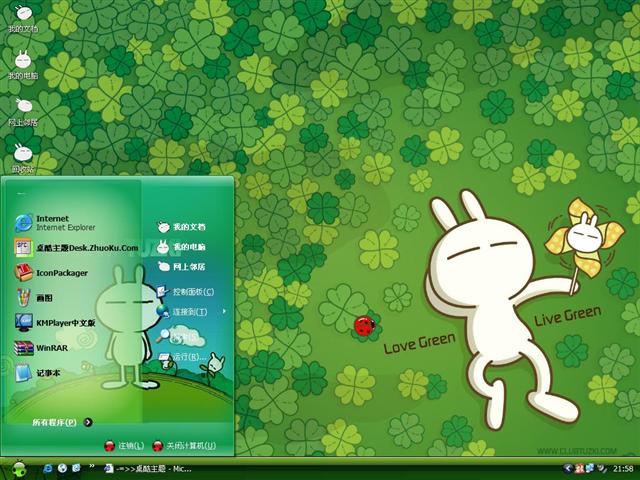This screenshot has width=640, height=480.
Task: Click the red tray icon in system tray
Action: click(x=579, y=468)
